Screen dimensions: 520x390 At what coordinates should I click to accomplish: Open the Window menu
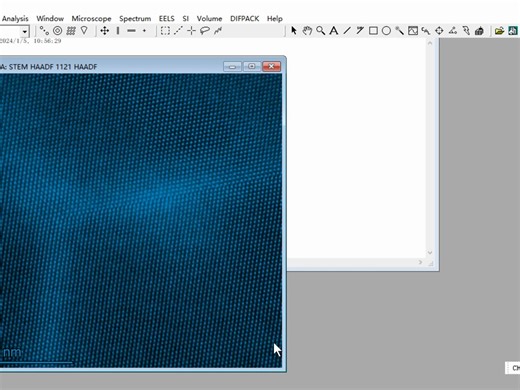[50, 19]
